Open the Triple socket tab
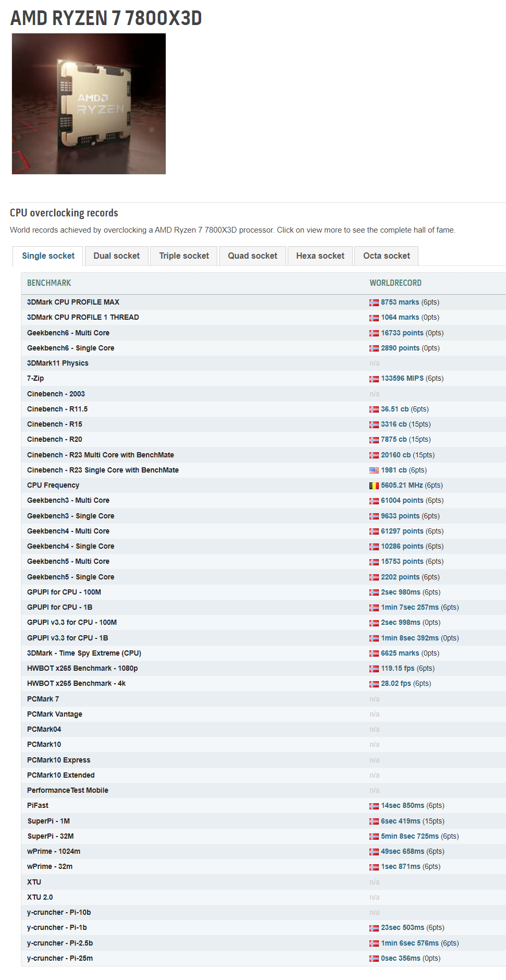Viewport: 506px width, 980px height. [184, 256]
